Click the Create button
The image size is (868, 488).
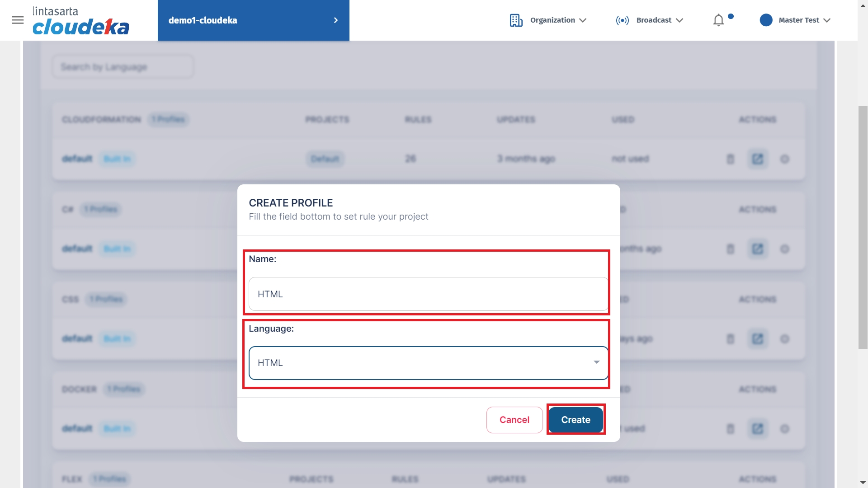pyautogui.click(x=576, y=420)
